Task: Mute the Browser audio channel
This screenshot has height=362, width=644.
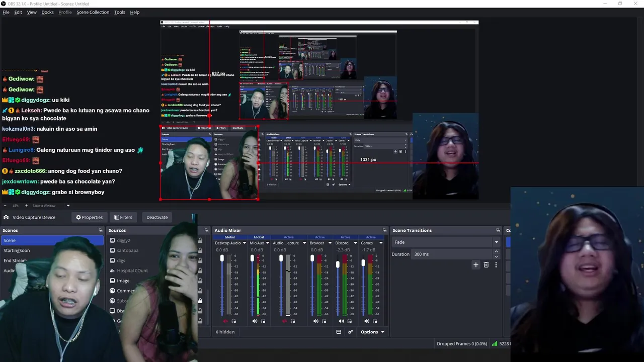Action: [315, 321]
